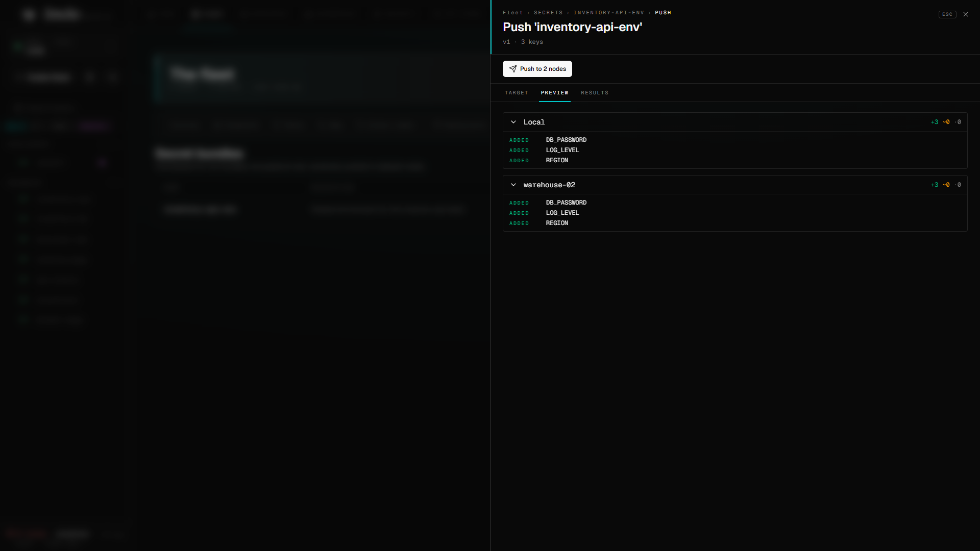Click the PUSH breadcrumb item

click(x=663, y=13)
